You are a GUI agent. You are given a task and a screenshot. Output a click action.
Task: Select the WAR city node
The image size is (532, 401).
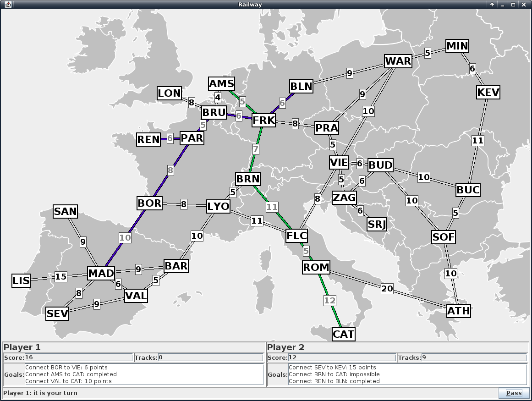[x=398, y=61]
